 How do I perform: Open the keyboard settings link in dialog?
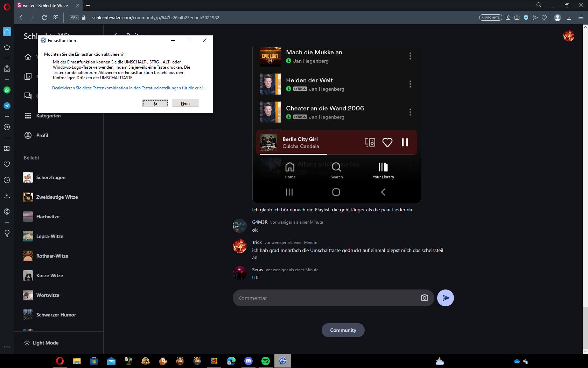coord(129,88)
